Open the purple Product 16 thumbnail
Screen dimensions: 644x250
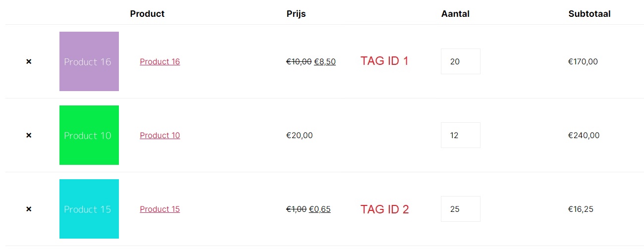point(89,61)
